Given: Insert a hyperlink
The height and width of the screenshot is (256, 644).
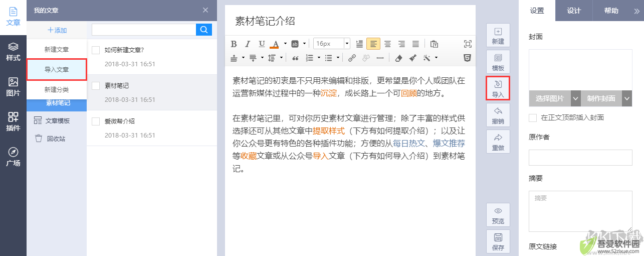Looking at the screenshot, I should pos(352,58).
